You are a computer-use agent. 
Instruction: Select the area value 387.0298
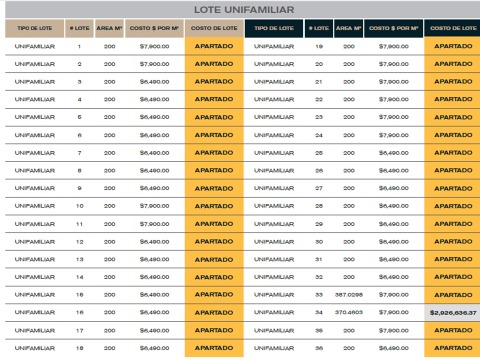tap(349, 295)
